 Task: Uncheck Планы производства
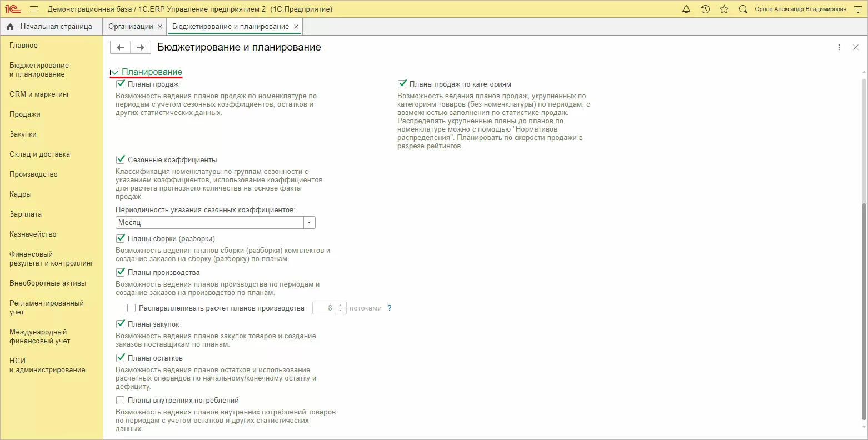pos(121,272)
